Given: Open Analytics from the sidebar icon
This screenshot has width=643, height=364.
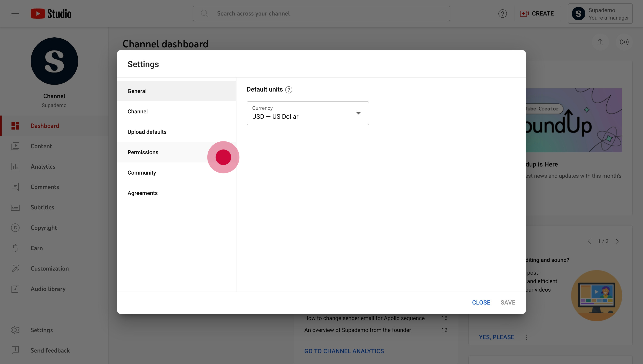Looking at the screenshot, I should [15, 166].
